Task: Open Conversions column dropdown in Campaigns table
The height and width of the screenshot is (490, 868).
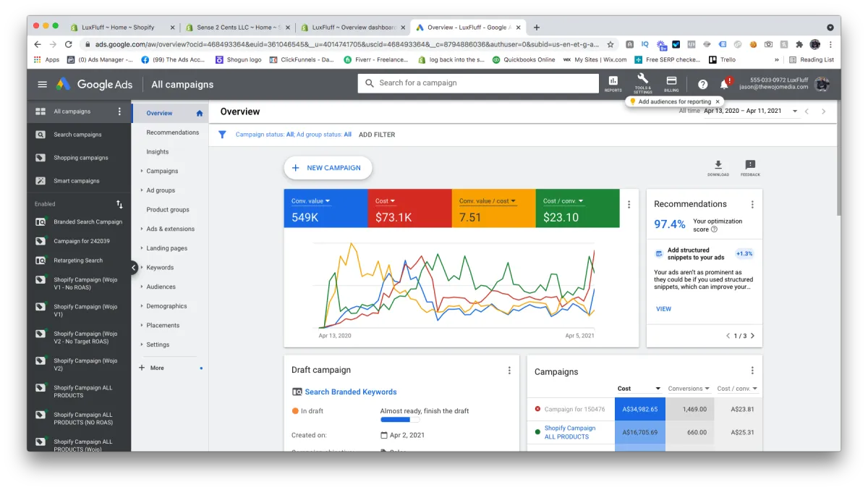Action: click(688, 389)
